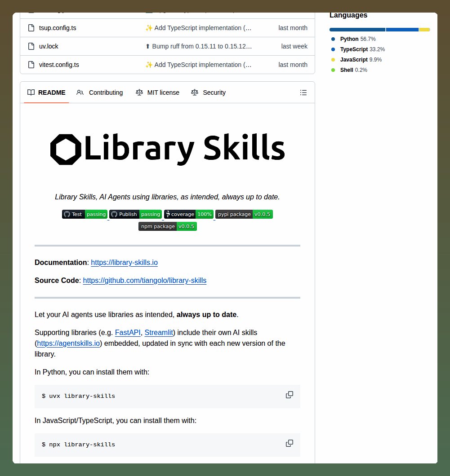Click the JavaScript 9.9% language entry

coord(356,59)
